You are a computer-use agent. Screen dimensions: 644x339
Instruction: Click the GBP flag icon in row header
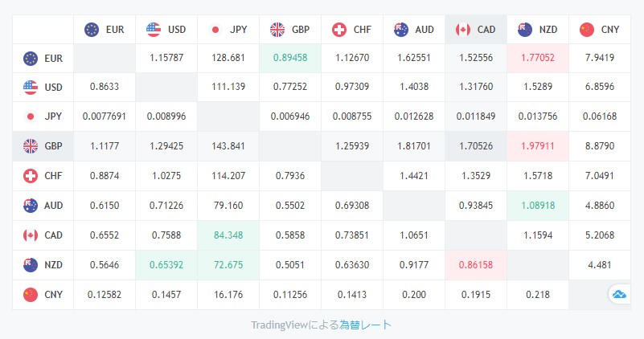(31, 146)
